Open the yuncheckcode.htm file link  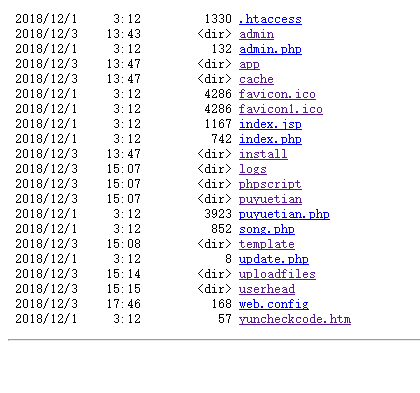coord(295,319)
